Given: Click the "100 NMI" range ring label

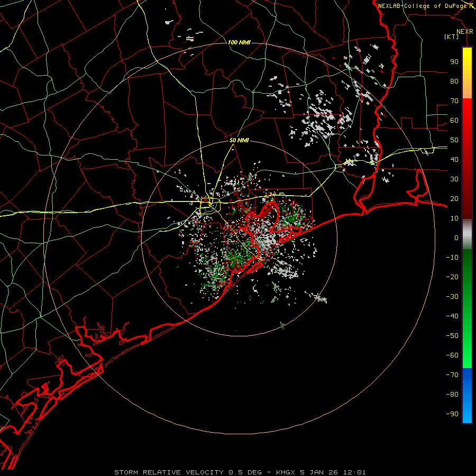Looking at the screenshot, I should pos(239,42).
